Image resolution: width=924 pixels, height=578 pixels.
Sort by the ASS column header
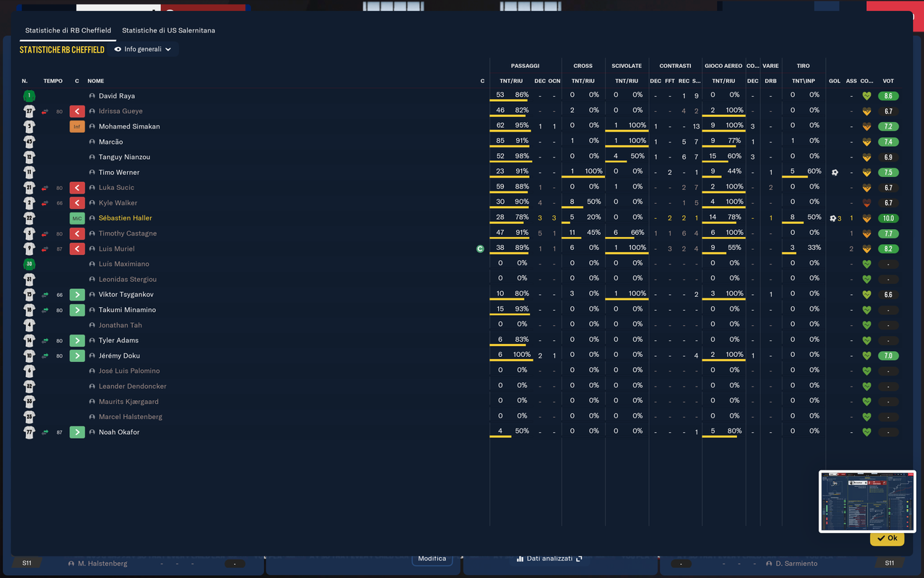852,81
